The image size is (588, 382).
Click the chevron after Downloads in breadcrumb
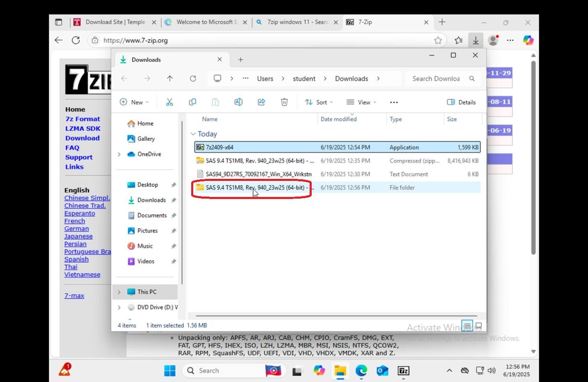point(378,79)
